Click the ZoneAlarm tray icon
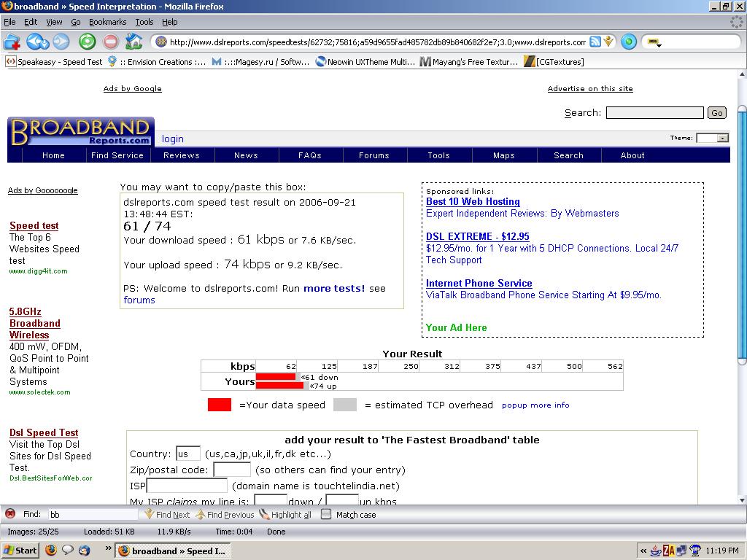 coord(667,551)
